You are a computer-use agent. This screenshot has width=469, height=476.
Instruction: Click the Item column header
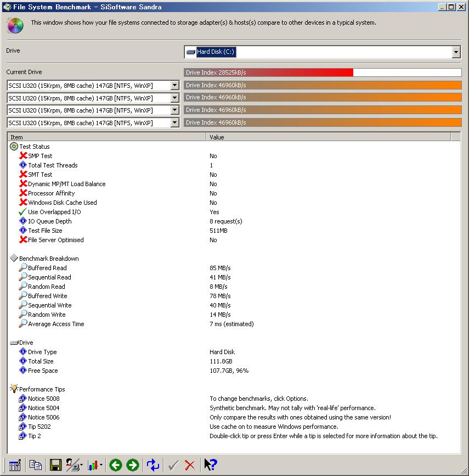click(x=107, y=137)
